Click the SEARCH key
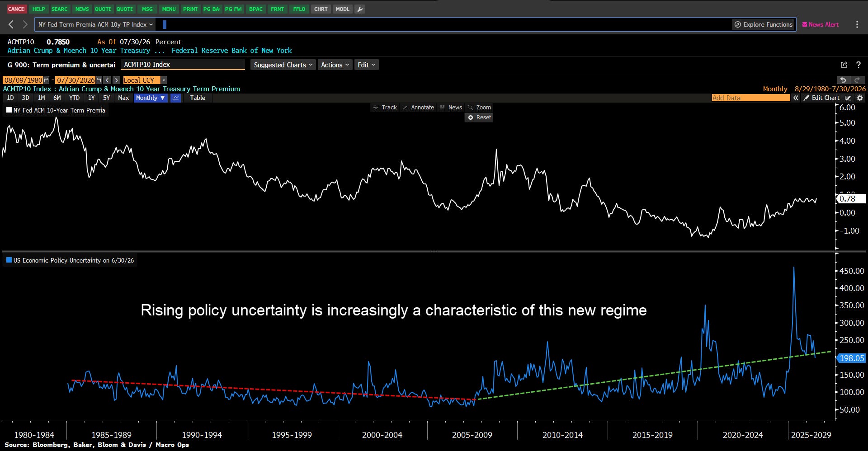The width and height of the screenshot is (868, 451). click(60, 9)
